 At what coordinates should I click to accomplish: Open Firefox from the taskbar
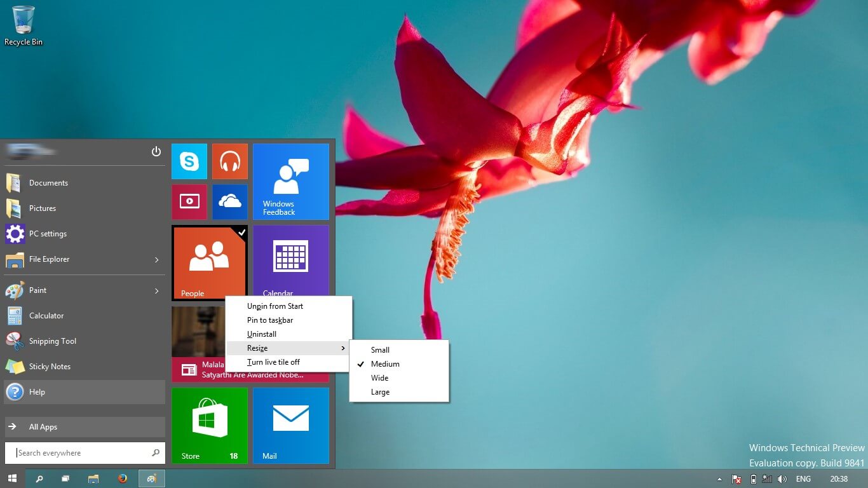tap(123, 478)
